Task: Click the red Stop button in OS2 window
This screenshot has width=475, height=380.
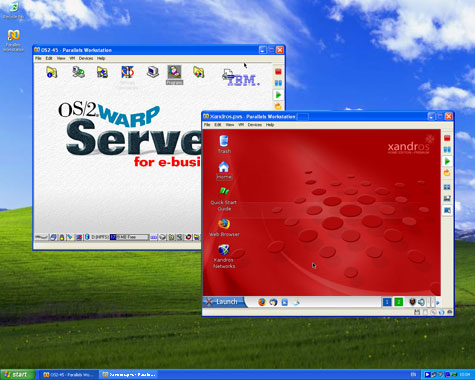Action: [278, 72]
